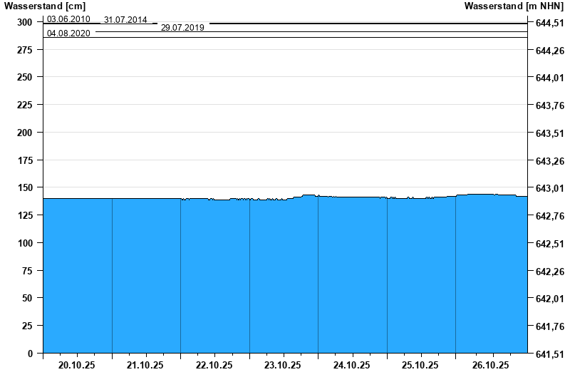Select the 300 cm axis value
Viewport: 570px width, 392px height.
(25, 22)
